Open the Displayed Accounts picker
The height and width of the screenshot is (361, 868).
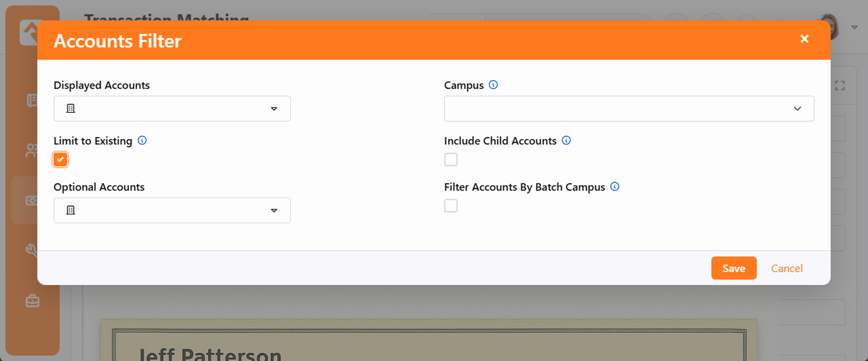point(172,109)
